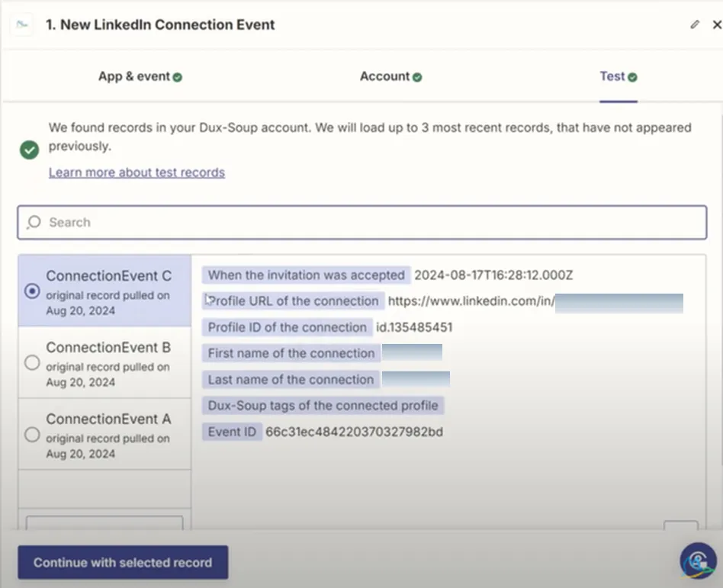723x588 pixels.
Task: Click Continue with selected record button
Action: coord(123,563)
